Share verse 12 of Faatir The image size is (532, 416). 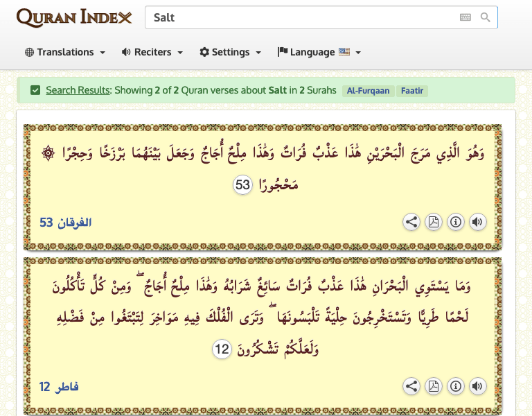click(411, 386)
